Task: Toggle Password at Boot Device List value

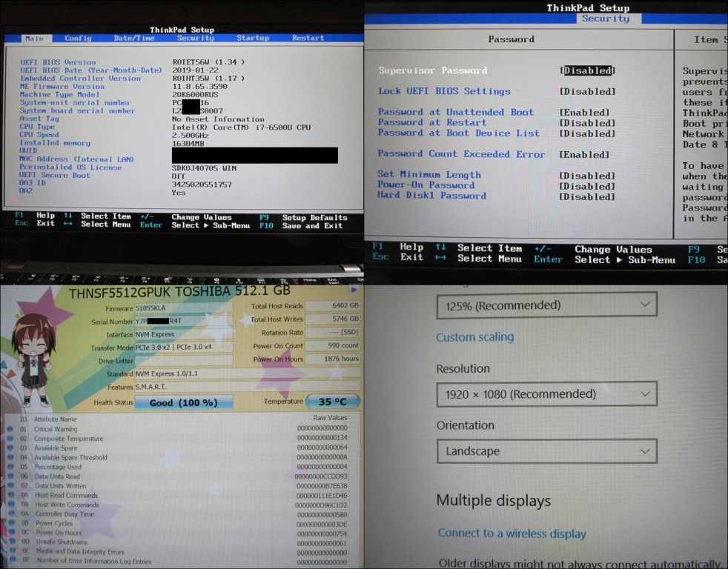Action: [587, 133]
